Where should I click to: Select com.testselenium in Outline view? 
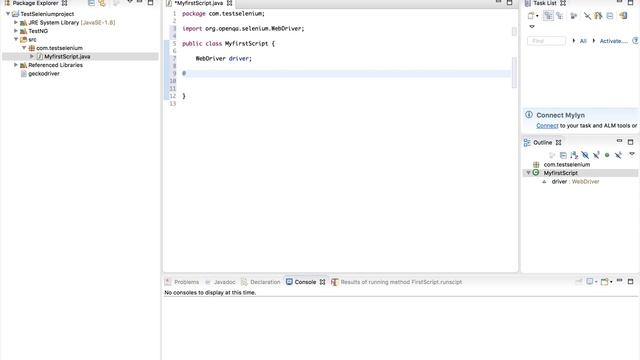(x=567, y=164)
